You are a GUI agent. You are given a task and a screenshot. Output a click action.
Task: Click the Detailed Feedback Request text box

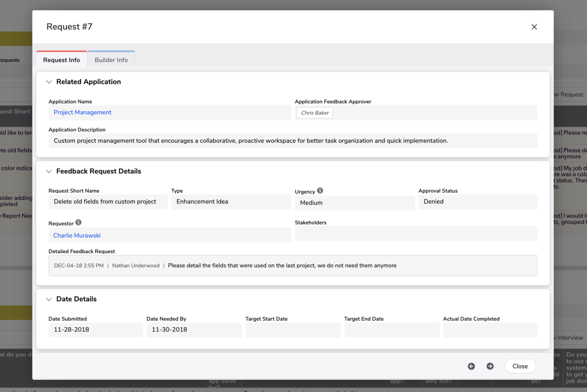pos(293,266)
